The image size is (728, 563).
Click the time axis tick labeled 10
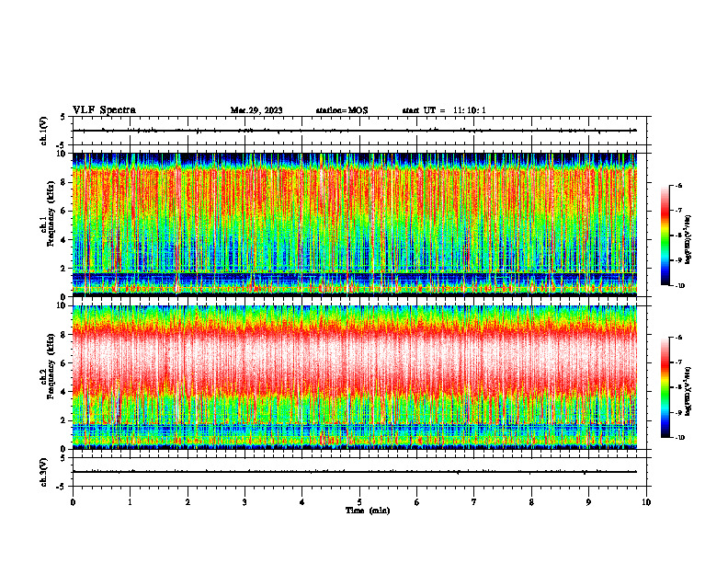pyautogui.click(x=646, y=502)
